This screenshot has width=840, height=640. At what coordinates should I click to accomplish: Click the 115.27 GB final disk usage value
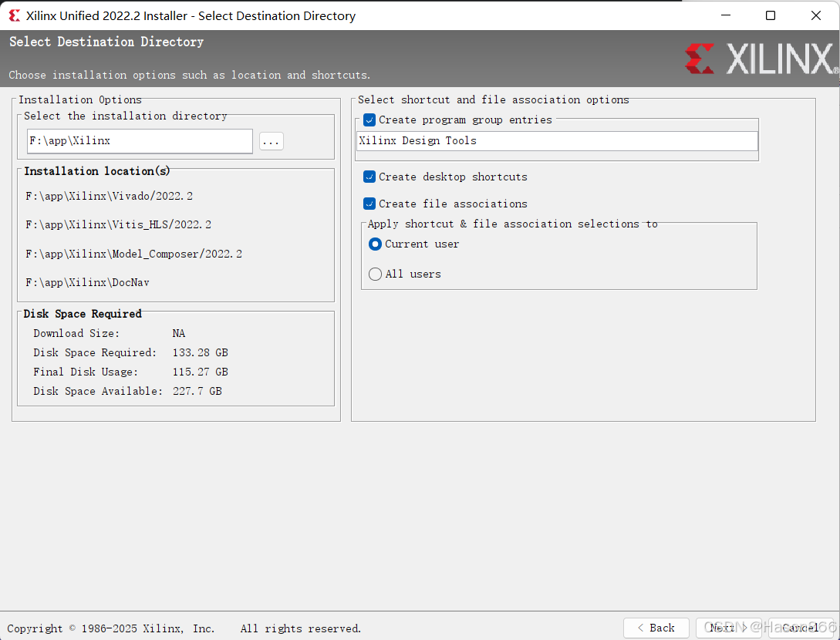point(201,372)
